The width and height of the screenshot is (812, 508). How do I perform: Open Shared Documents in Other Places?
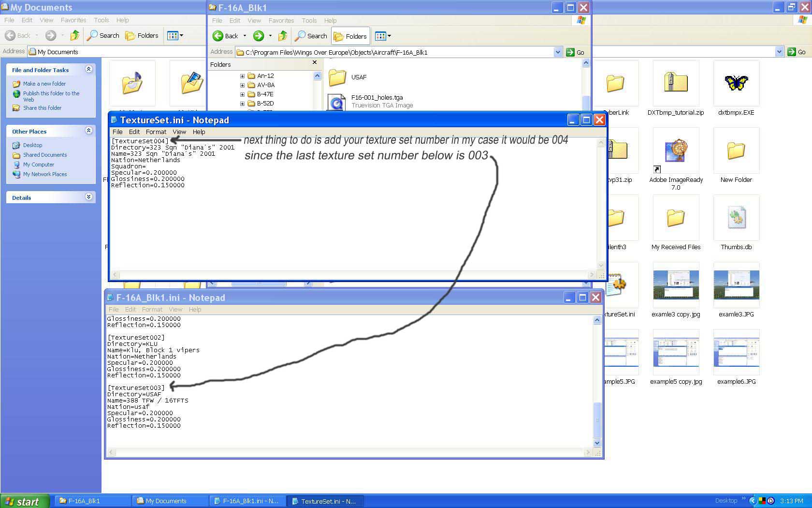pos(45,155)
